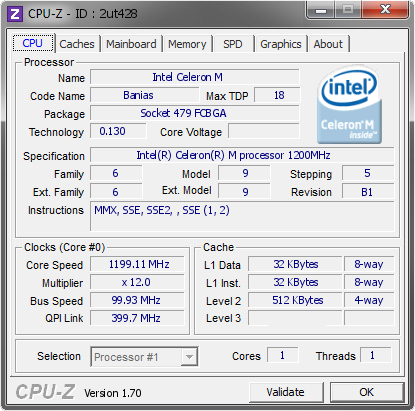
Task: Click the Threads value 1
Action: 375,355
